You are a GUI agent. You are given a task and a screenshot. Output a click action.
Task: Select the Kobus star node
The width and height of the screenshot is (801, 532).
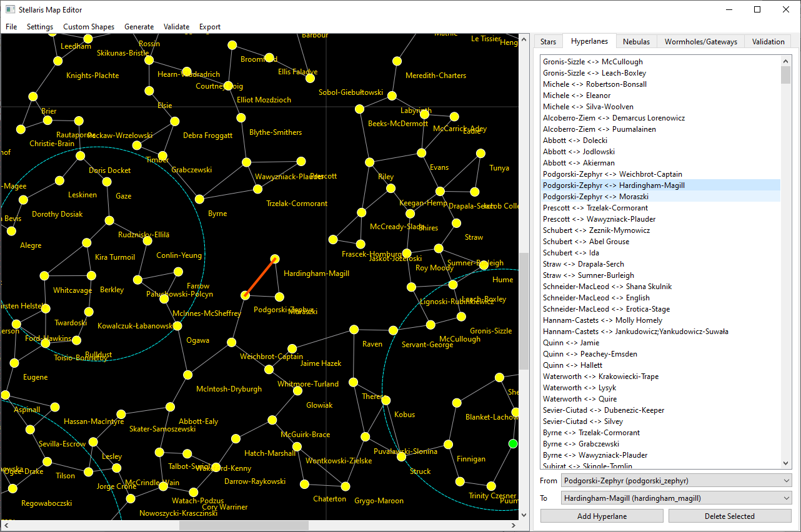386,400
